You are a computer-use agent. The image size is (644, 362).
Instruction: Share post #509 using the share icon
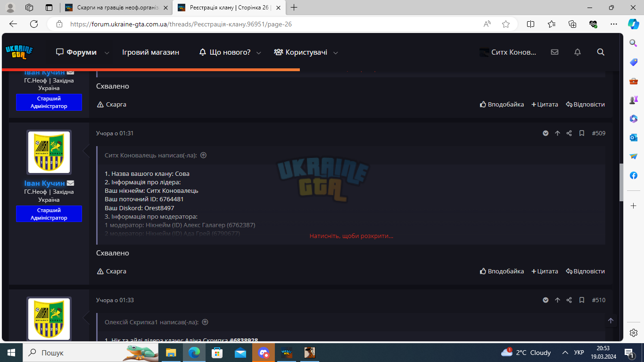[569, 133]
